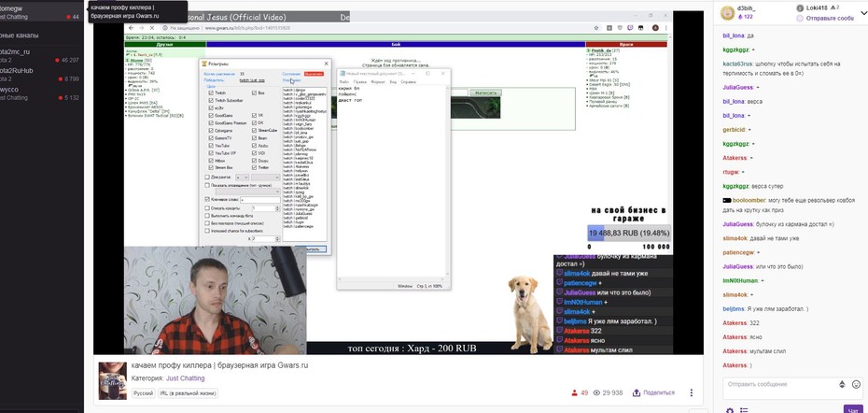Click the browser back arrow in stream

pyautogui.click(x=132, y=28)
